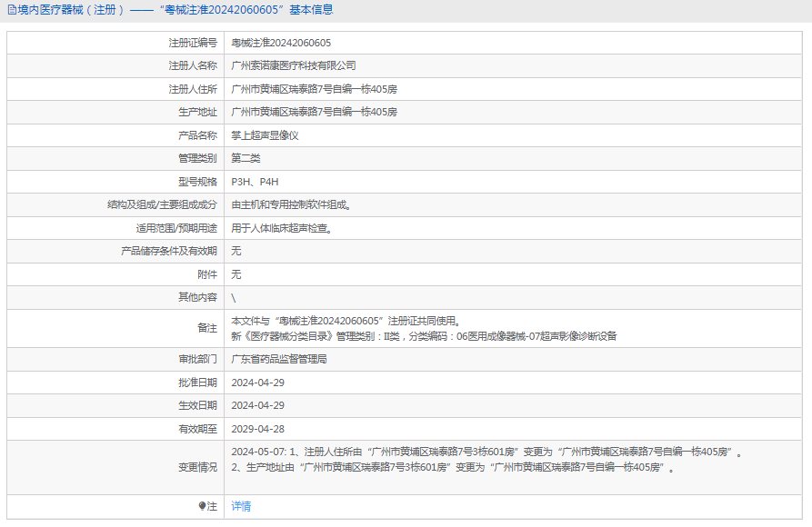Click the 生效日期 value 2024-04-29
This screenshot has width=812, height=527.
(x=257, y=405)
